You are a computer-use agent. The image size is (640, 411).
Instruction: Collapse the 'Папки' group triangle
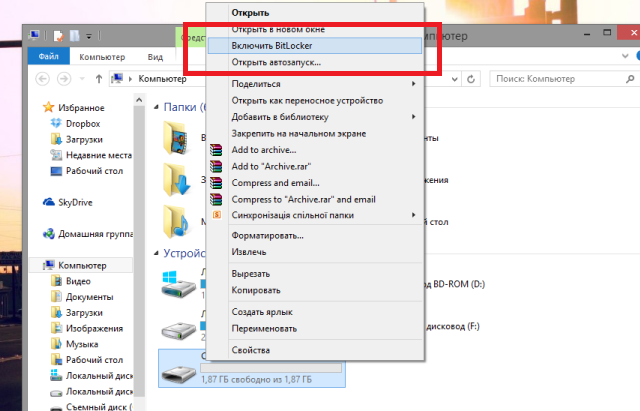pyautogui.click(x=156, y=107)
